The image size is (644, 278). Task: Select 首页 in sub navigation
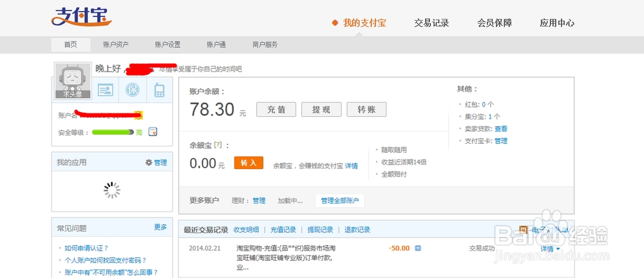click(x=71, y=45)
